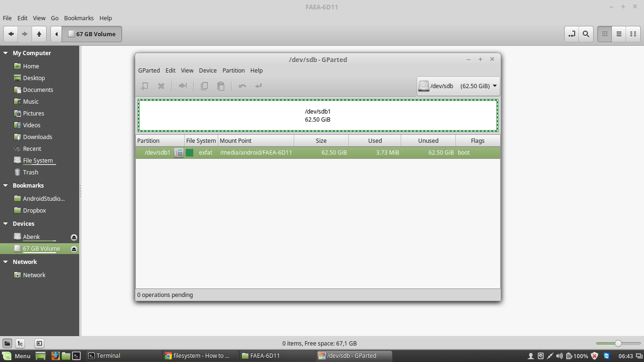Open the Dropbox bookmark

point(34,211)
